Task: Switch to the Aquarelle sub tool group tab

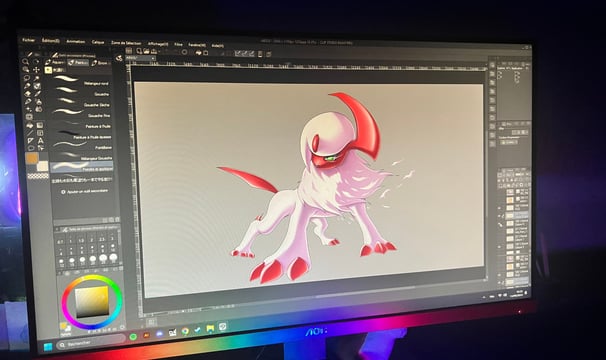Action: 55,62
